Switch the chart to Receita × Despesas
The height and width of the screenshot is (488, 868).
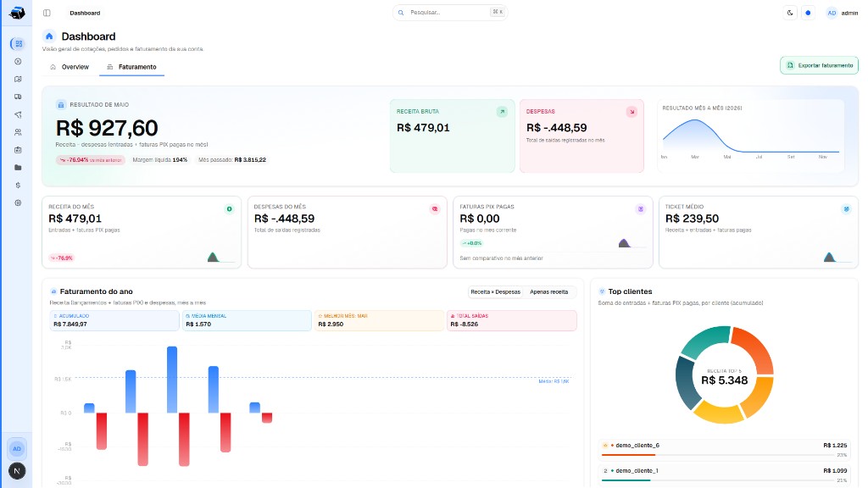tap(495, 291)
